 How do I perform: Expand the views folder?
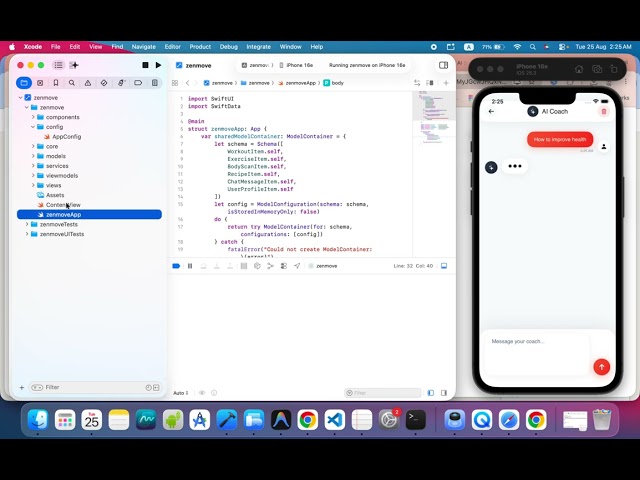point(33,185)
